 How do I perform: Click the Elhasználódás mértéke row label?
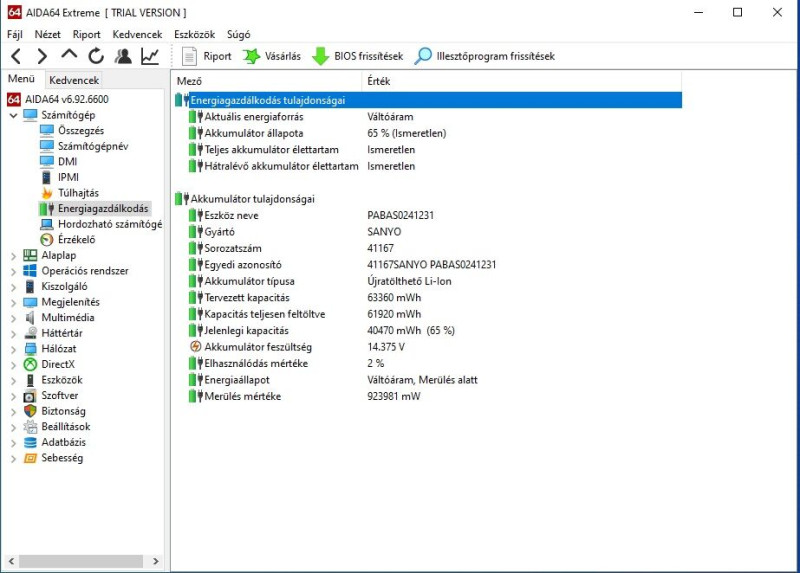256,363
